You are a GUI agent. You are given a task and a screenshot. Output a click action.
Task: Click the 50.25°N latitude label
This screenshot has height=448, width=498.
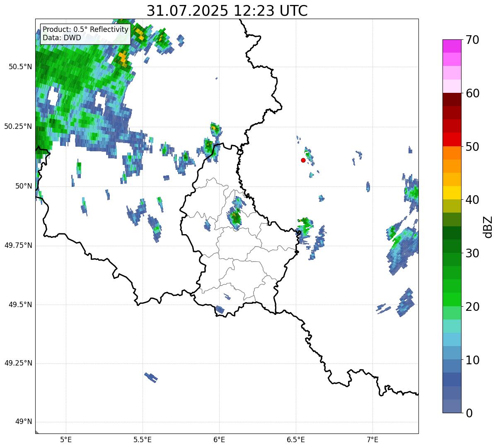(18, 126)
